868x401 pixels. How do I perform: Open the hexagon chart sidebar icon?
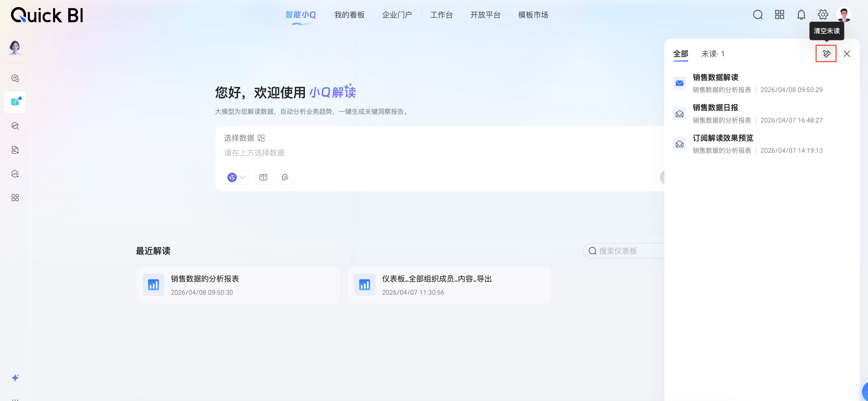click(x=15, y=174)
